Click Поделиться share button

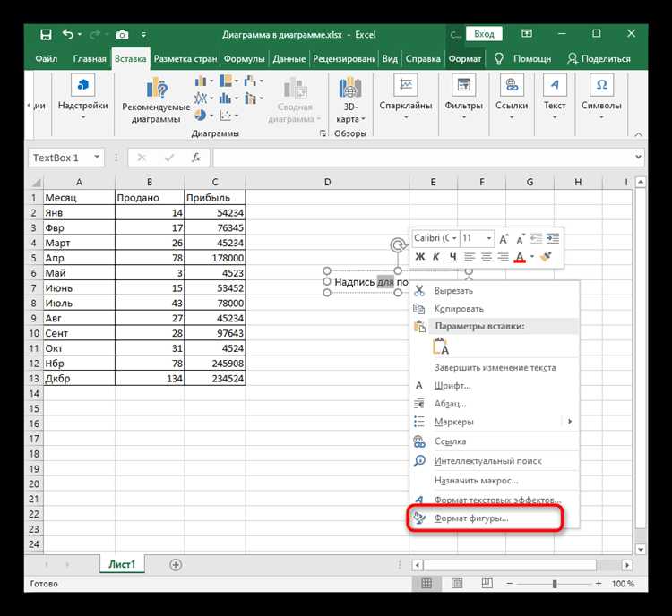pos(599,59)
